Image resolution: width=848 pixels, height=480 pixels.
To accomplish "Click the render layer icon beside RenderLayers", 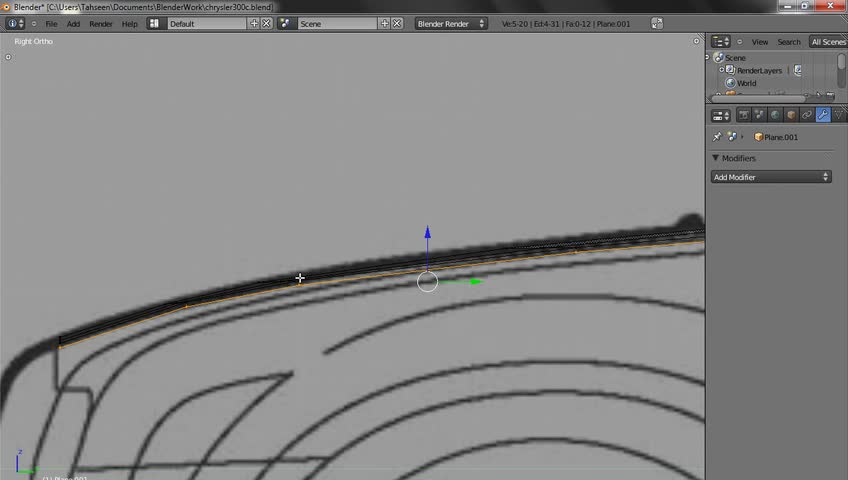I will click(798, 70).
